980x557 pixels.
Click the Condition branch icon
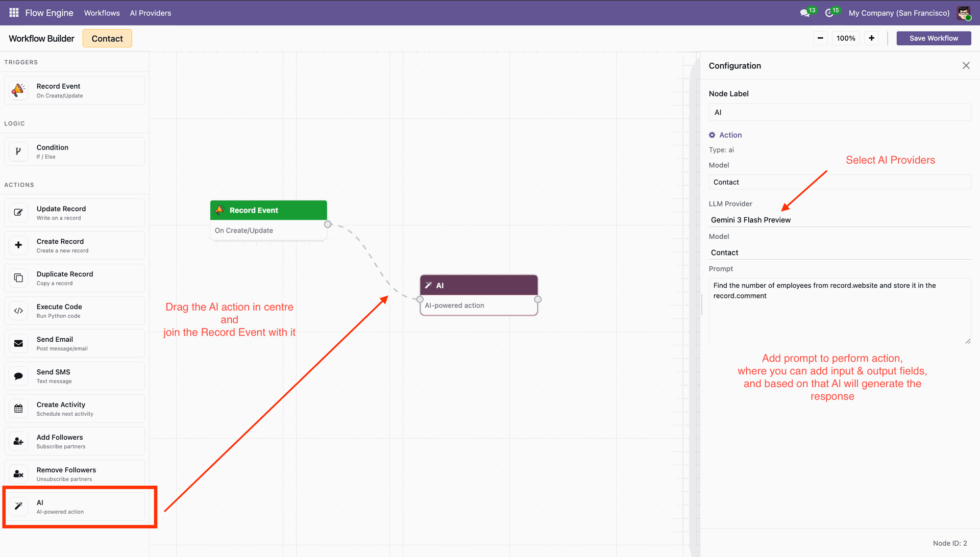pos(18,151)
